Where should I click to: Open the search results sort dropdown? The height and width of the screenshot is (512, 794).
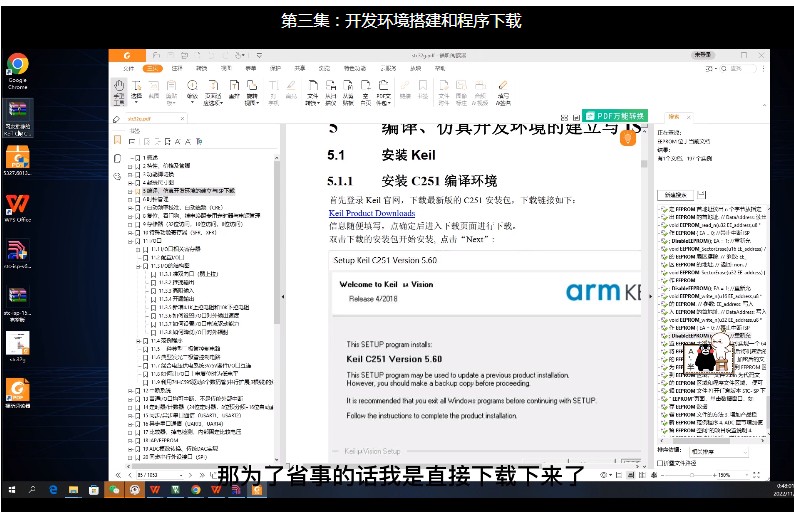(x=719, y=451)
